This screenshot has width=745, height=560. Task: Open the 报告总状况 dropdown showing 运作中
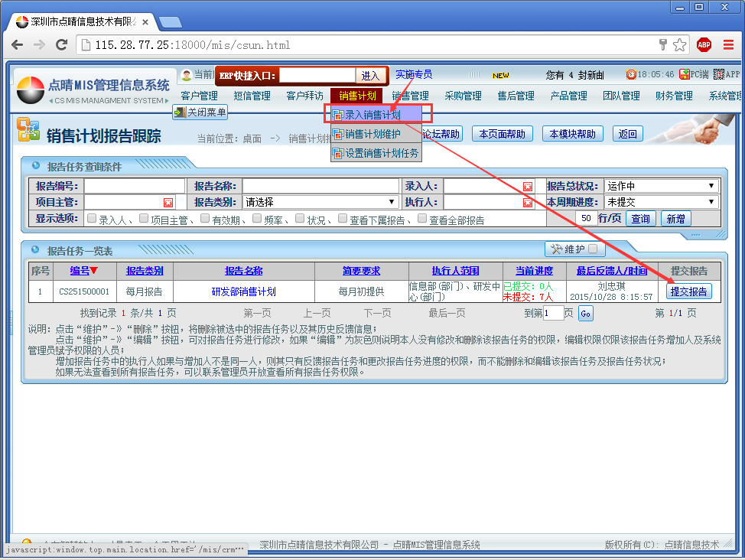[661, 186]
